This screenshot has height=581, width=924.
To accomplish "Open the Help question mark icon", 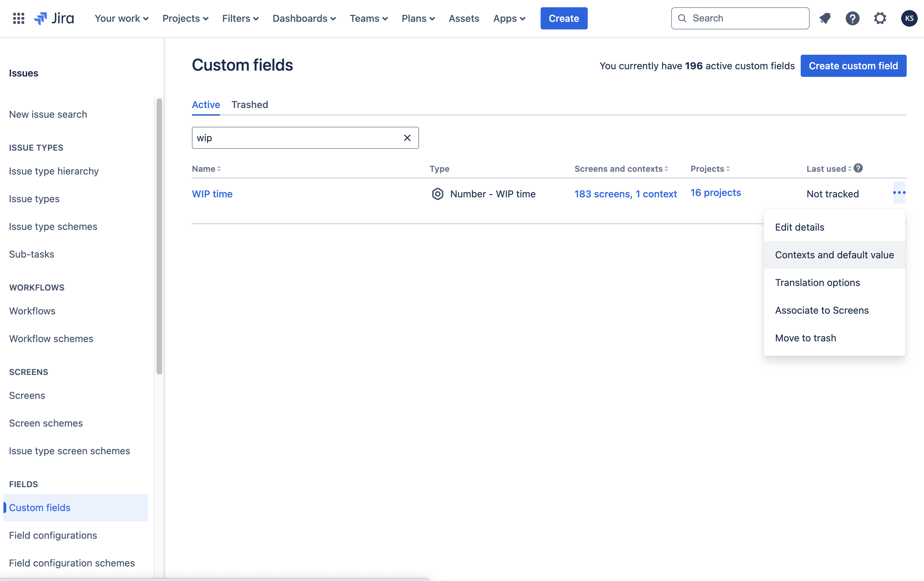I will [x=852, y=18].
